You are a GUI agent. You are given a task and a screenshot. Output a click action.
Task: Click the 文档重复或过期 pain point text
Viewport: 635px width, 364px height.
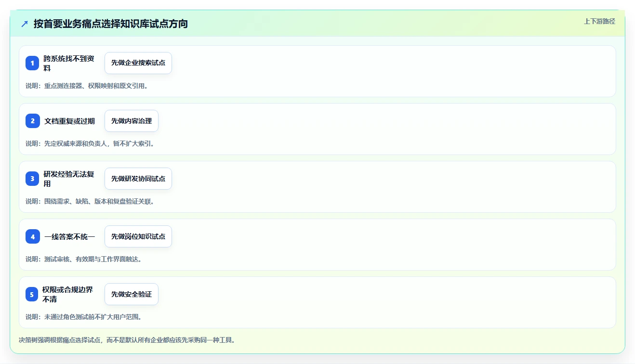tap(69, 121)
